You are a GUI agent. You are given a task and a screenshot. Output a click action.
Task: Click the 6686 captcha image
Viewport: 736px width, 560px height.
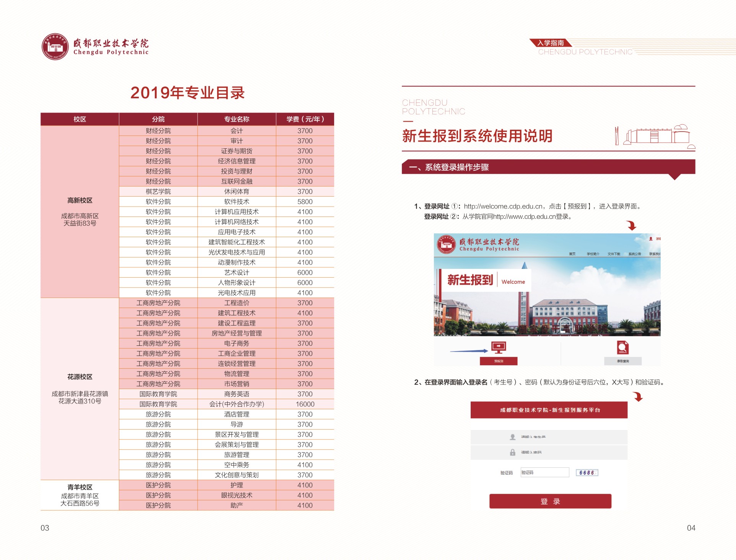(x=587, y=472)
